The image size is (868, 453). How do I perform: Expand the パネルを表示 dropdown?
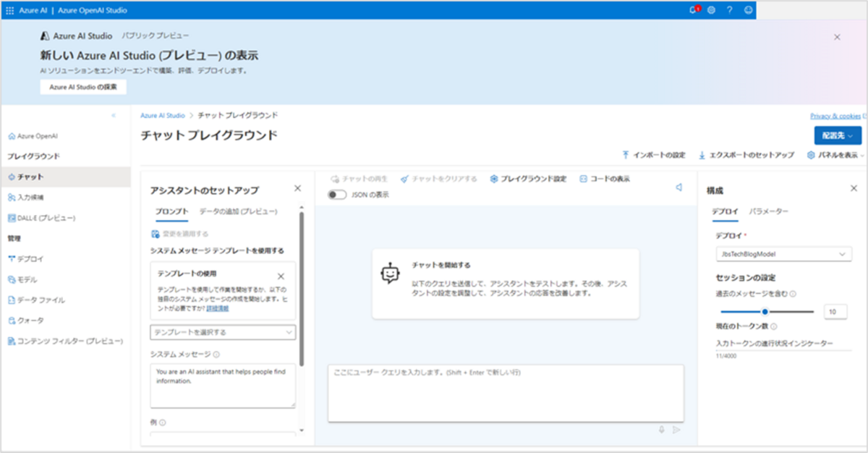click(x=835, y=156)
